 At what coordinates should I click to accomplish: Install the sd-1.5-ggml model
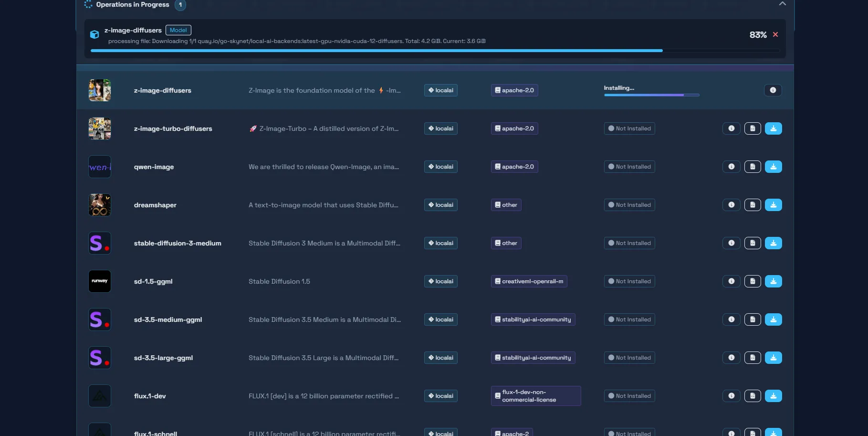[773, 281]
